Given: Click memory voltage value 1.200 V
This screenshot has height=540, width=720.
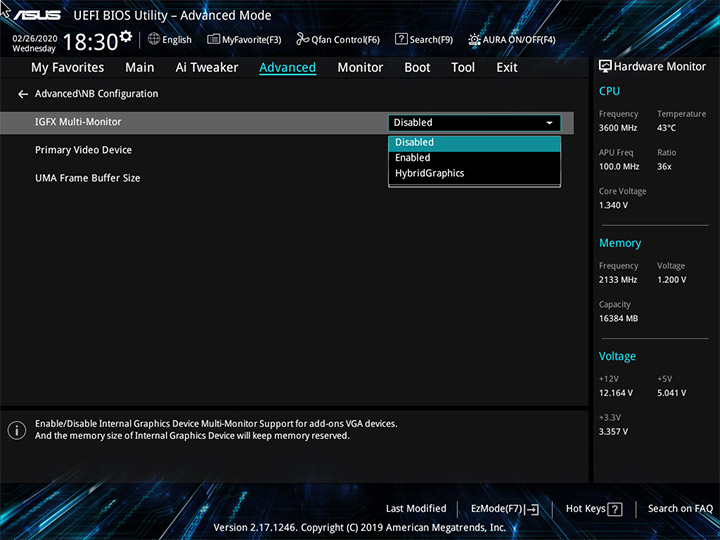Looking at the screenshot, I should (x=671, y=280).
